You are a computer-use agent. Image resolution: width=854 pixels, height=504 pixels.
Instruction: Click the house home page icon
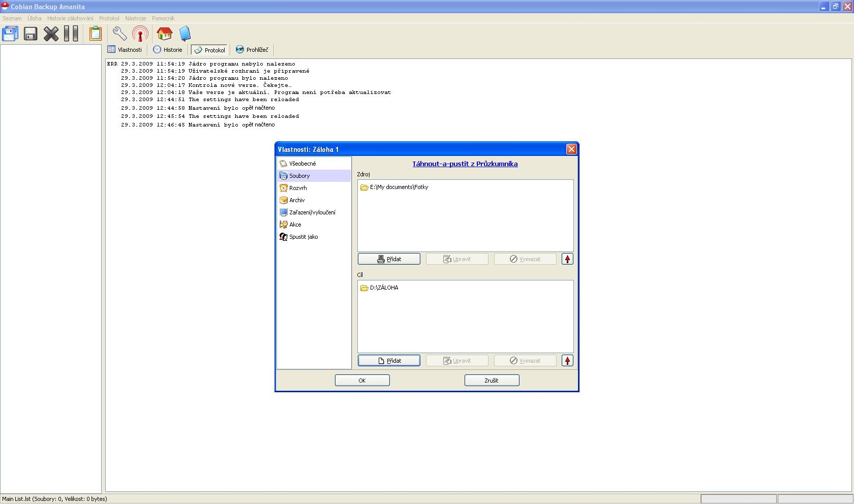coord(164,34)
